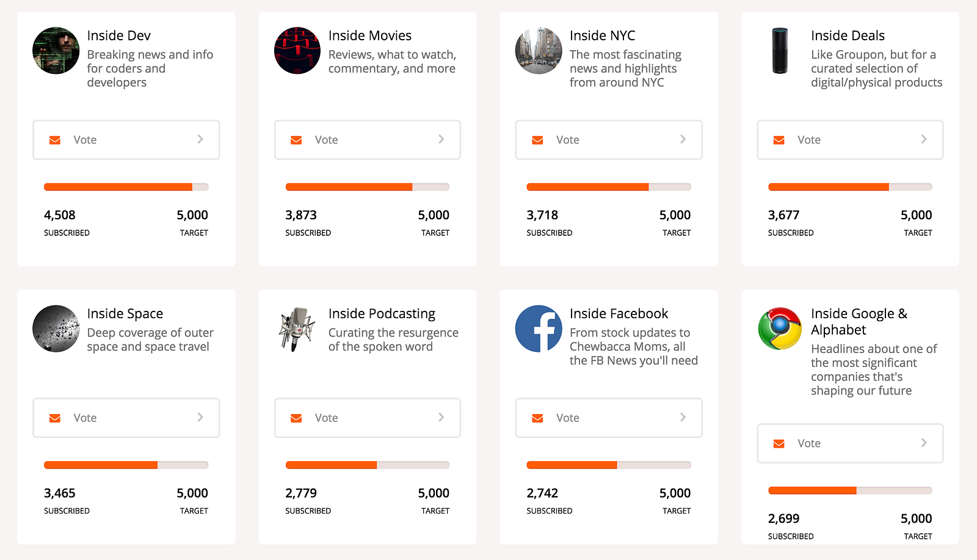This screenshot has height=560, width=977.
Task: Click the Inside Podcasting microphone icon
Action: [x=297, y=329]
